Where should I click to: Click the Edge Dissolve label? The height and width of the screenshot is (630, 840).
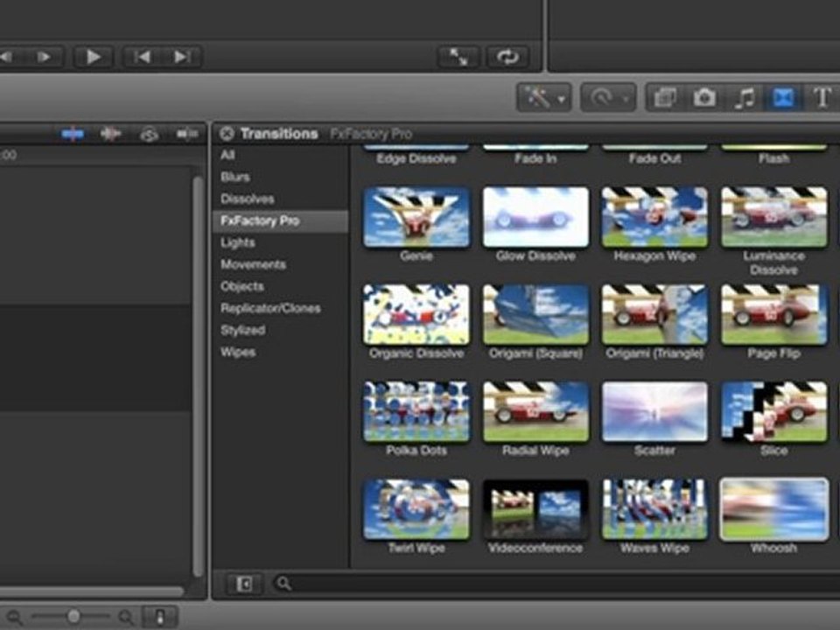(x=416, y=158)
